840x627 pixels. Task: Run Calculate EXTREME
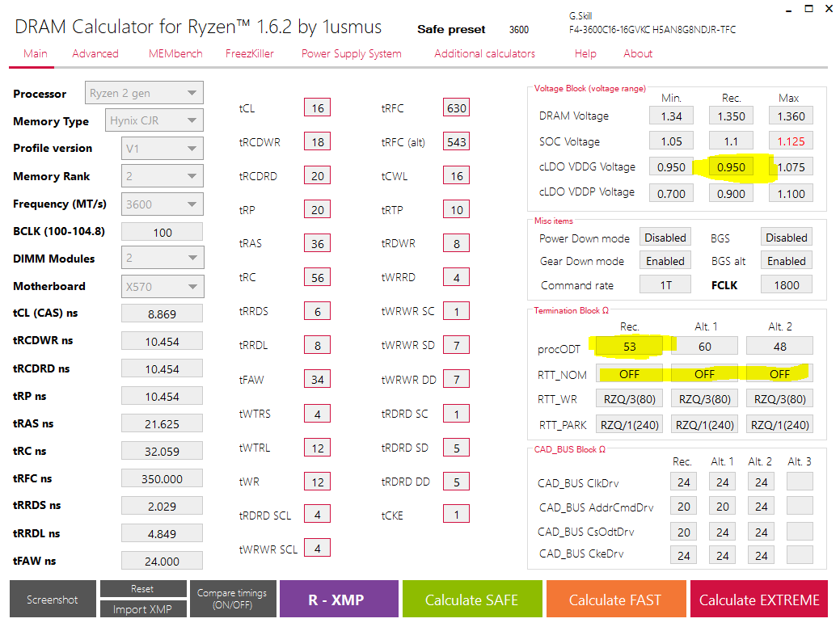(x=758, y=600)
